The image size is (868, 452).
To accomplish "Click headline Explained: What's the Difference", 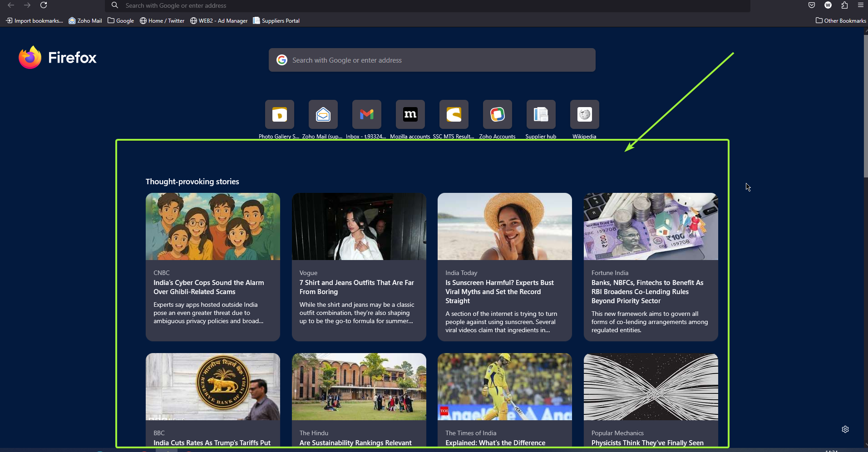I will [x=495, y=442].
